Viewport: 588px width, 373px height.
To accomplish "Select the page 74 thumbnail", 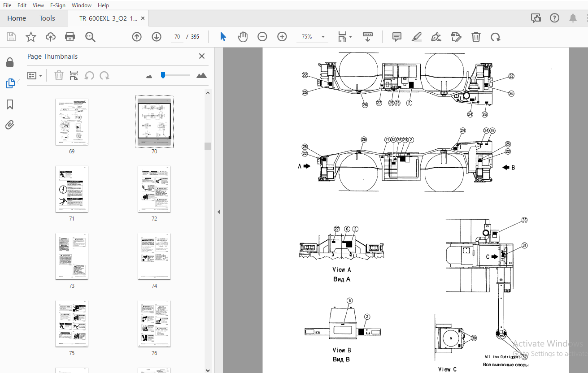I will coord(154,256).
